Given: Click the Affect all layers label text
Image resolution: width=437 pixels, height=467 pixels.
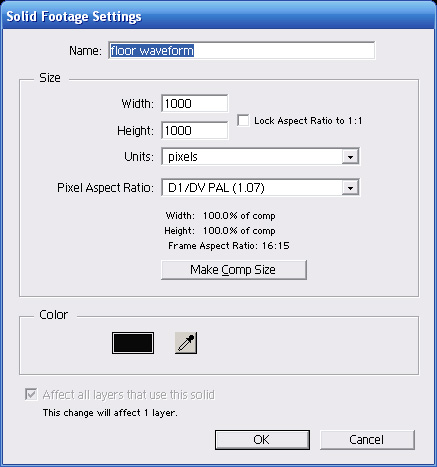Looking at the screenshot, I should point(129,395).
